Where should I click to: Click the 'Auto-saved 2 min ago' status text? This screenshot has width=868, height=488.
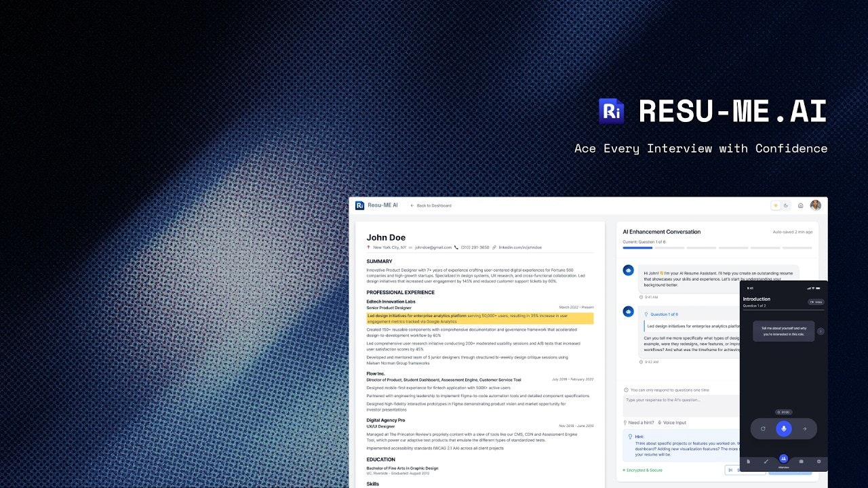[x=793, y=232]
